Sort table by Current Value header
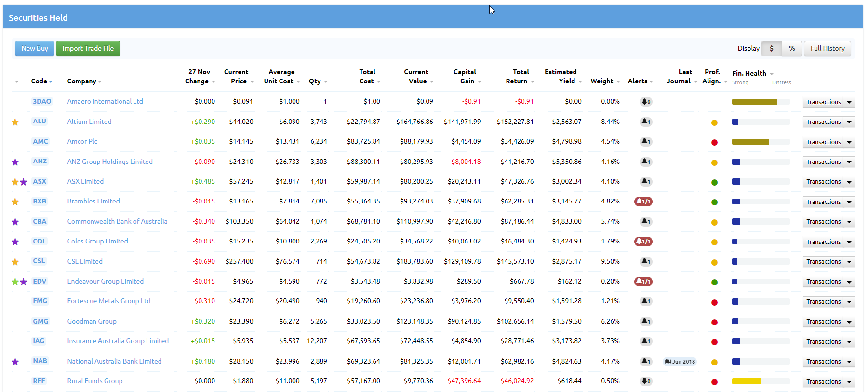This screenshot has height=392, width=868. (416, 77)
